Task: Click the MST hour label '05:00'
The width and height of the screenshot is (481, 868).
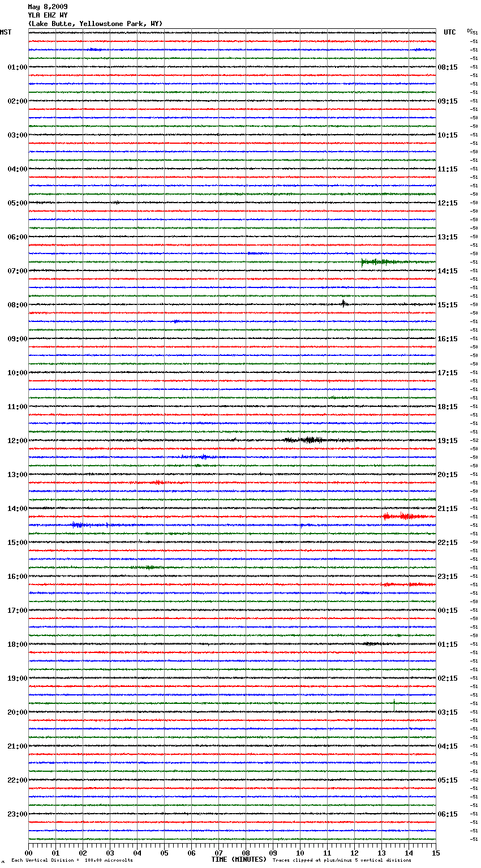Action: coord(18,203)
